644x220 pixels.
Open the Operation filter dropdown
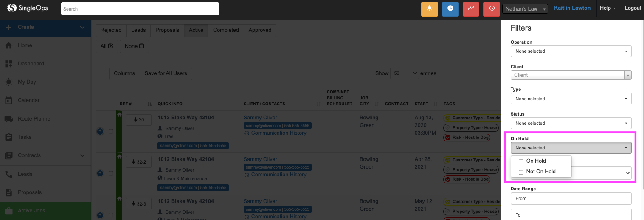571,51
